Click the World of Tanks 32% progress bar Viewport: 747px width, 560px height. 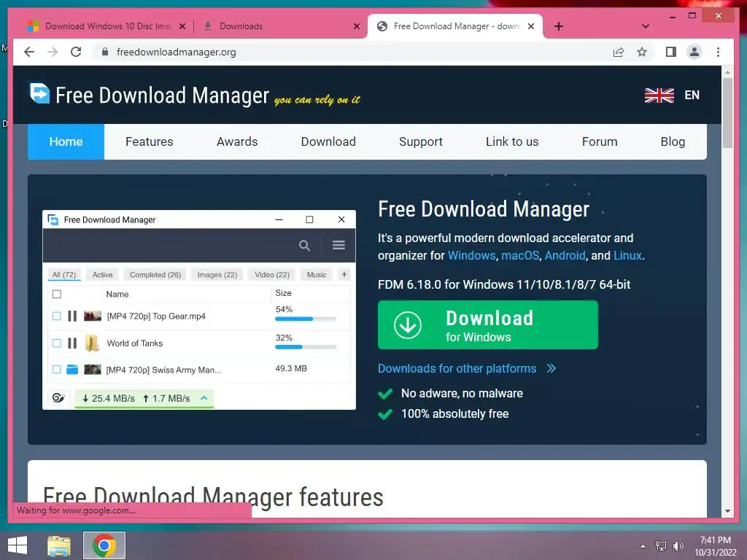[306, 347]
